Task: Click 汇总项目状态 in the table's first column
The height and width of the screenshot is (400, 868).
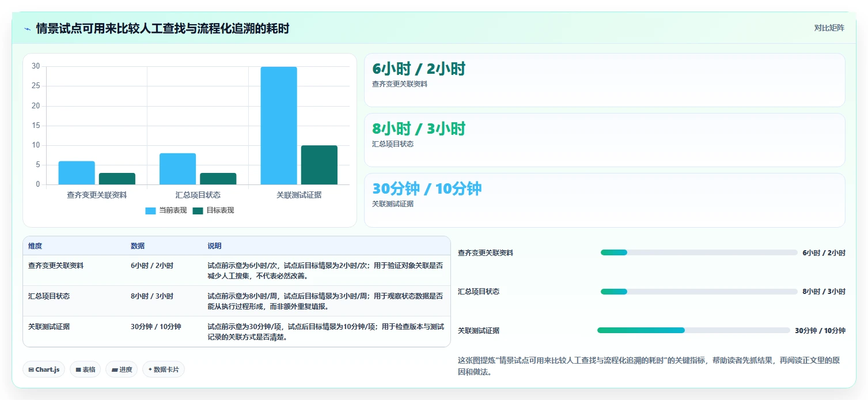Action: (49, 296)
